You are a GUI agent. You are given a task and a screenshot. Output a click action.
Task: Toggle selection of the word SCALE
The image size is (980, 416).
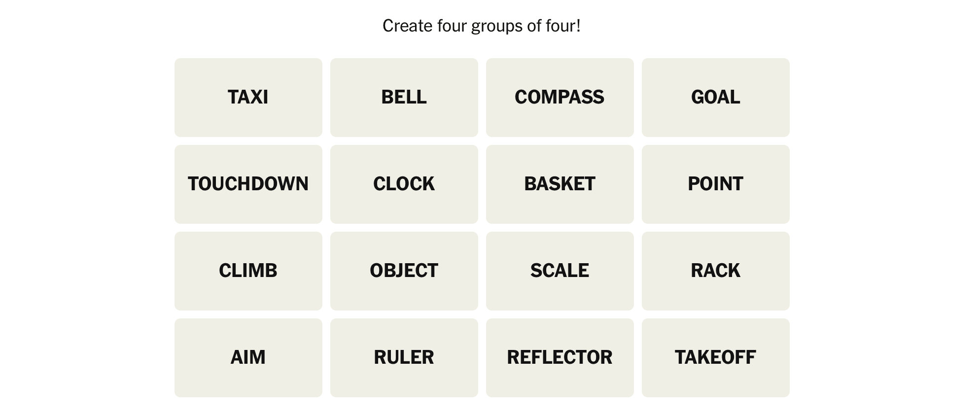[560, 271]
